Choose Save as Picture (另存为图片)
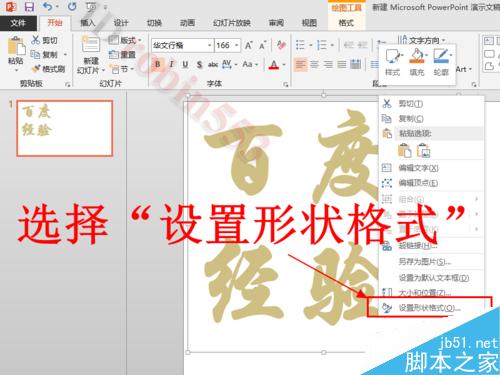This screenshot has width=500, height=375. pos(432,262)
